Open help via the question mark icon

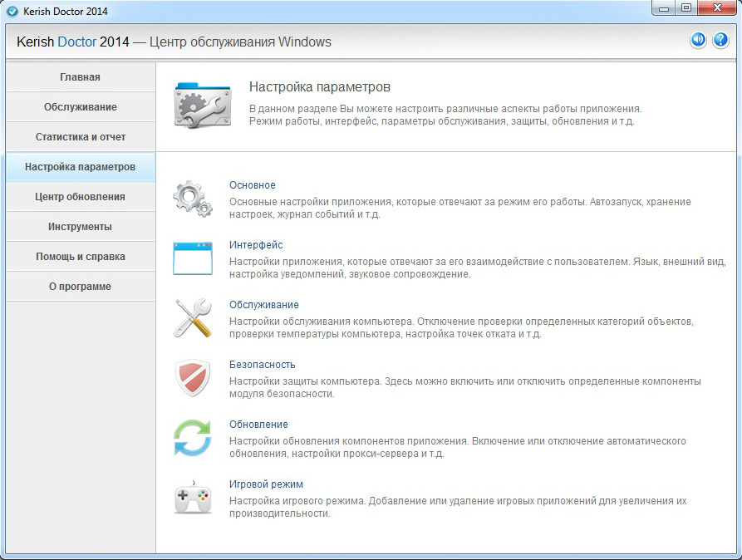click(720, 40)
